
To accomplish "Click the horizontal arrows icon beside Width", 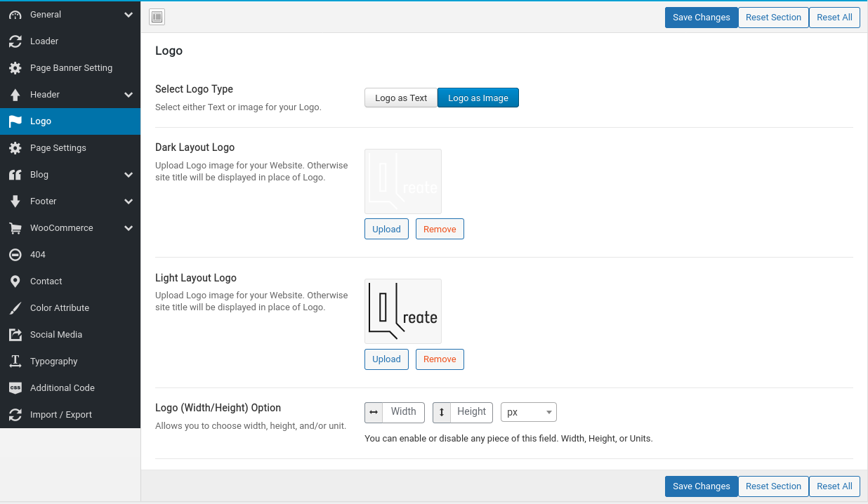I will point(374,412).
